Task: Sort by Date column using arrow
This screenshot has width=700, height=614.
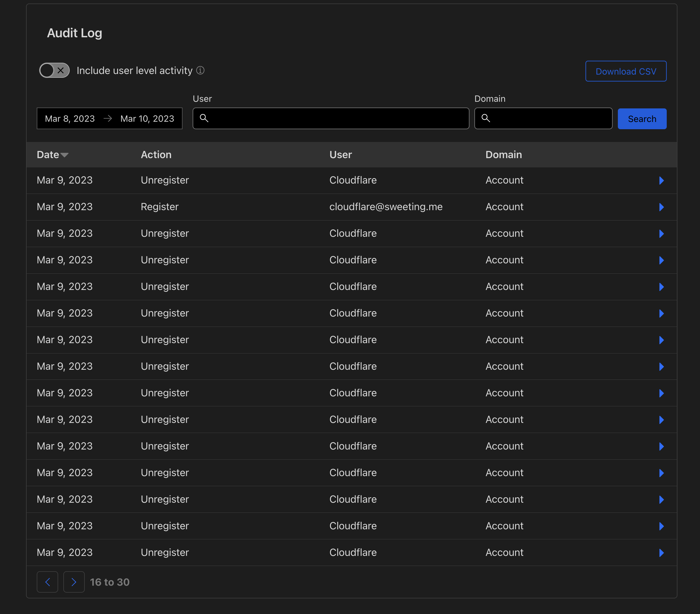Action: 65,155
